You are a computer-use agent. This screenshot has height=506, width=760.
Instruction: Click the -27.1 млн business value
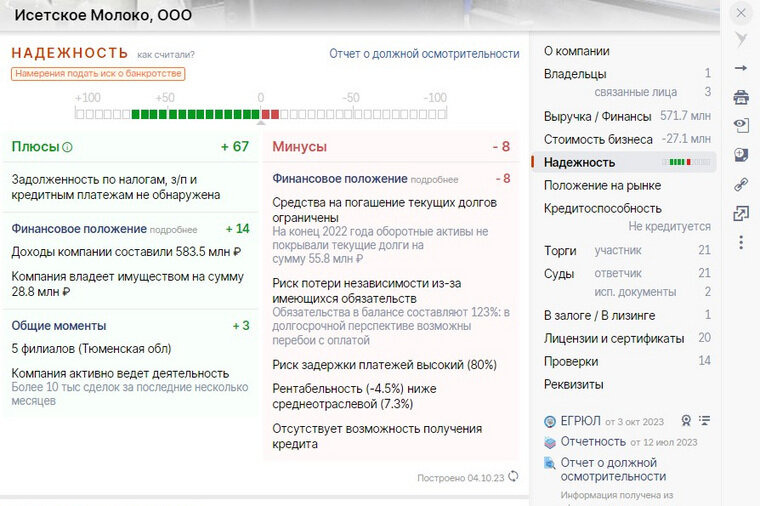(686, 139)
